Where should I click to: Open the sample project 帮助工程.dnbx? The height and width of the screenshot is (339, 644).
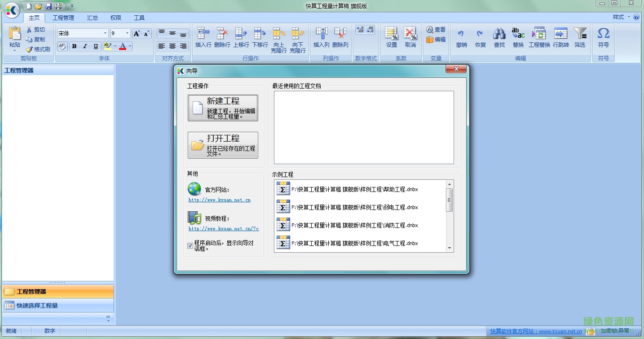click(361, 189)
